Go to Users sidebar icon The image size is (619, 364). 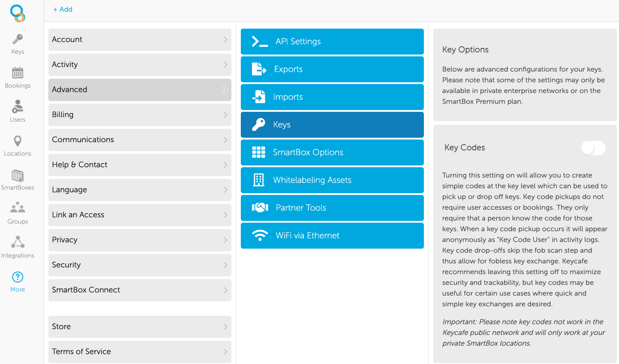pos(17,106)
